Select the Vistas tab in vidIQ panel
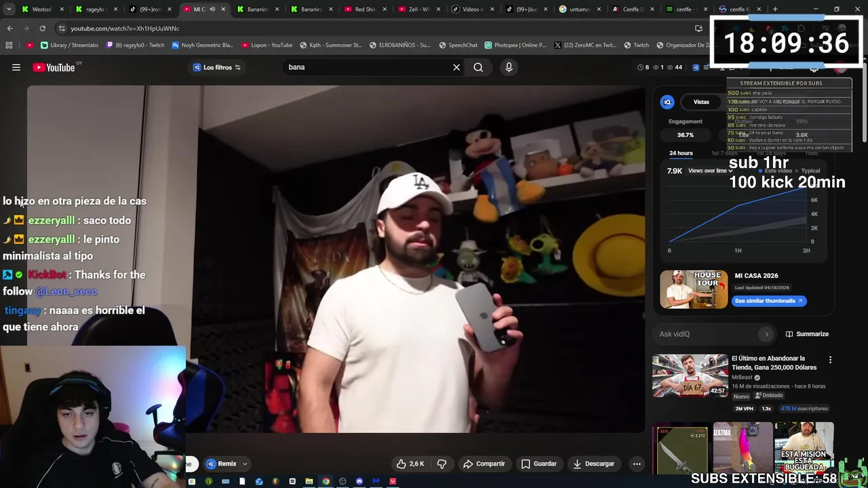Screen dimensions: 868x488 click(x=701, y=102)
